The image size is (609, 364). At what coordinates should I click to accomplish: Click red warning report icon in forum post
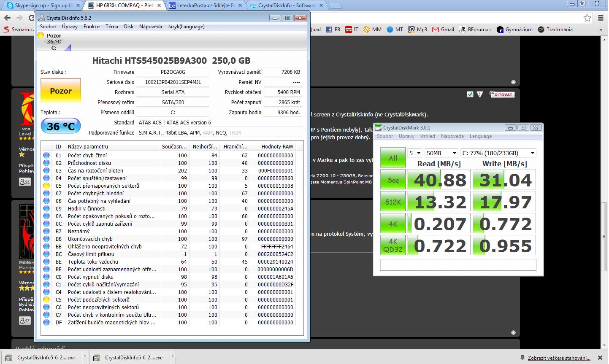click(479, 94)
